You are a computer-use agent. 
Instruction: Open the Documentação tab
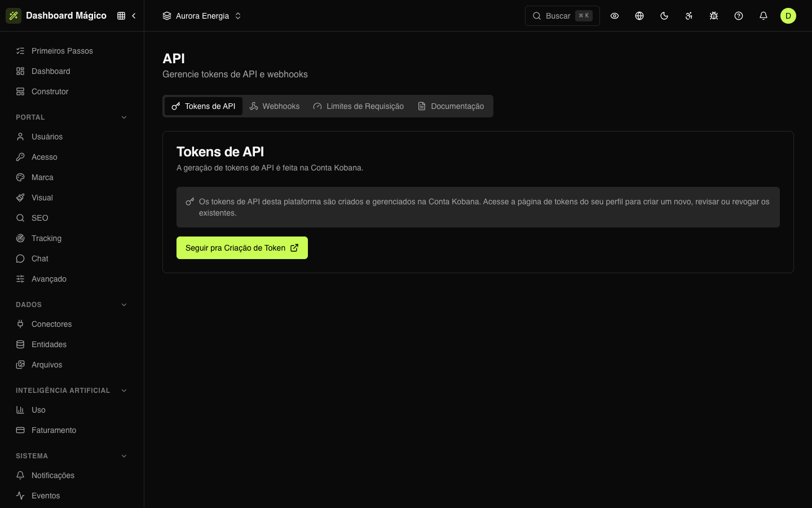(451, 106)
